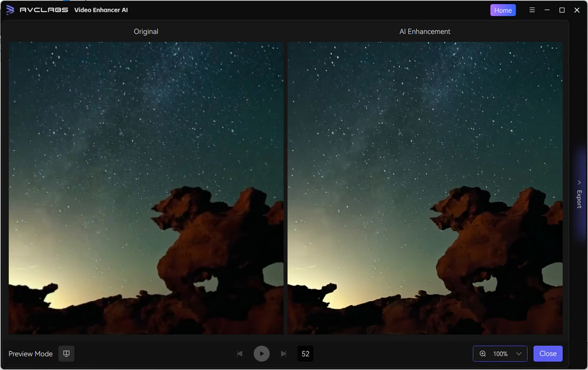Toggle the comparison Preview Mode display
The width and height of the screenshot is (588, 370).
(x=66, y=354)
